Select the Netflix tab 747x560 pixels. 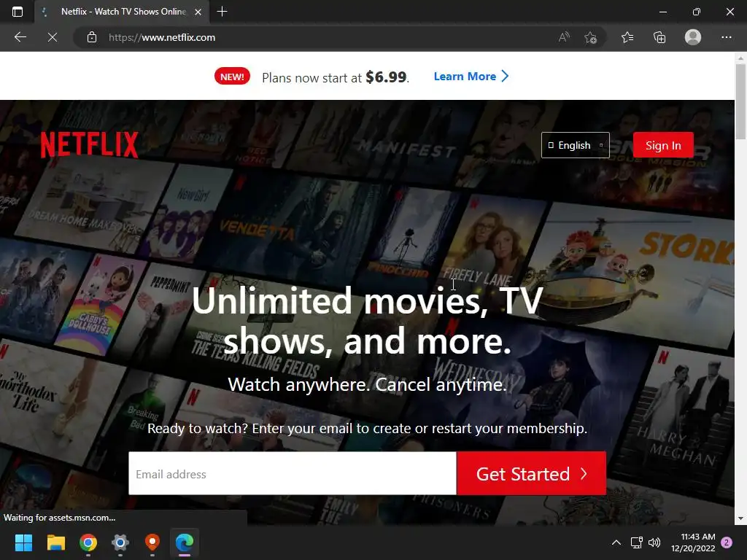122,12
